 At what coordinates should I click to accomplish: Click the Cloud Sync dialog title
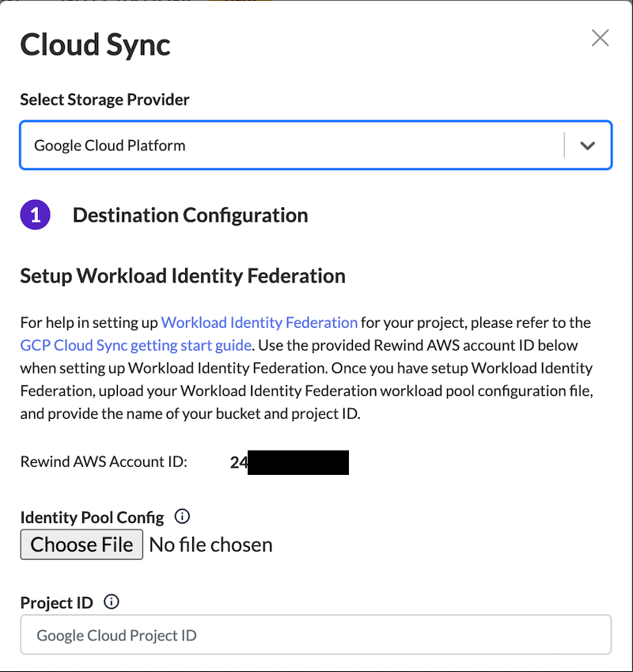click(x=95, y=44)
